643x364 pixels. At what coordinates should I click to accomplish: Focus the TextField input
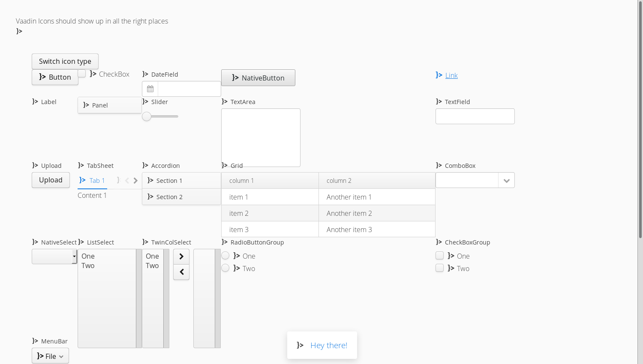(475, 116)
